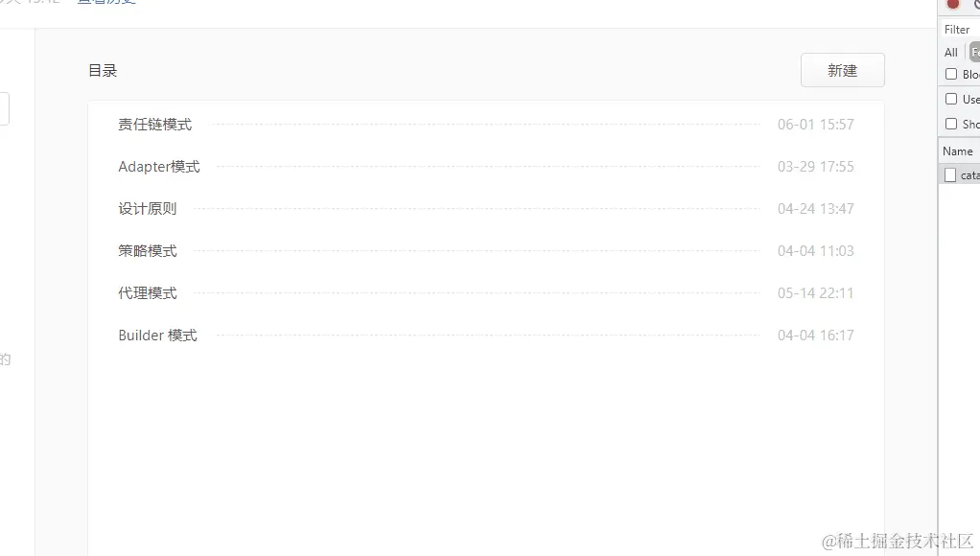Image resolution: width=980 pixels, height=556 pixels.
Task: Select the All request type filter
Action: pos(950,53)
